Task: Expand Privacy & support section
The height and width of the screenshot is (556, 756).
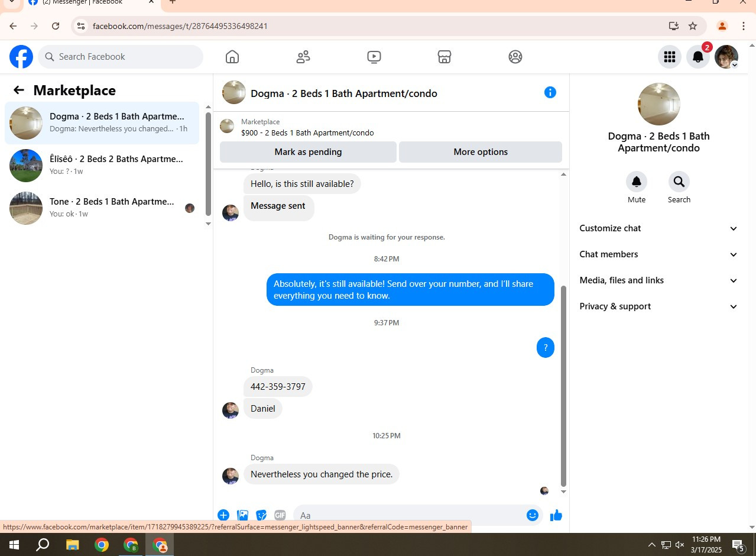Action: pos(658,306)
